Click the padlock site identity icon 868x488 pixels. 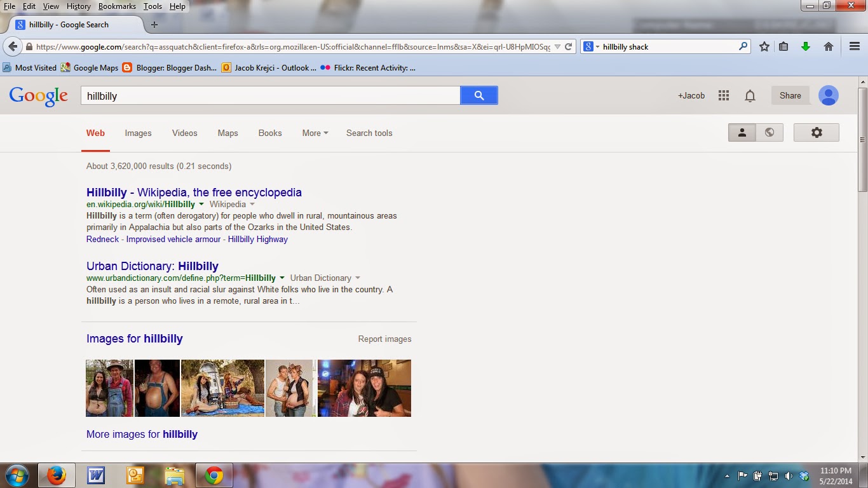click(x=29, y=46)
